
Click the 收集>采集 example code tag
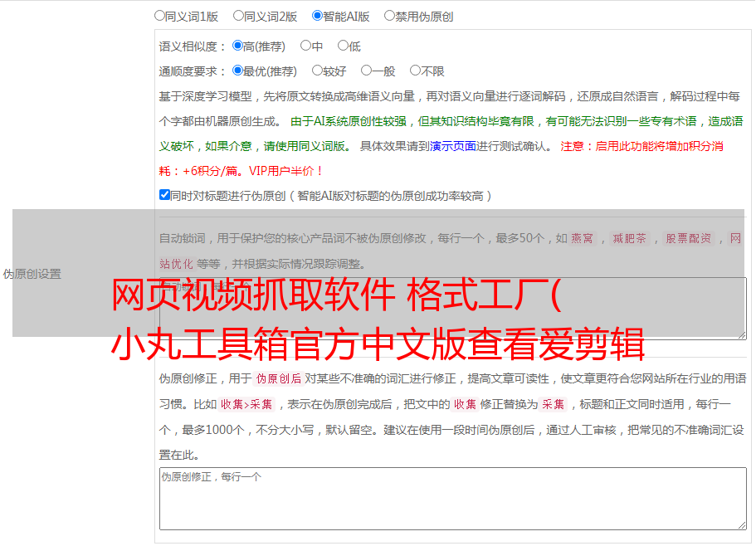click(246, 405)
